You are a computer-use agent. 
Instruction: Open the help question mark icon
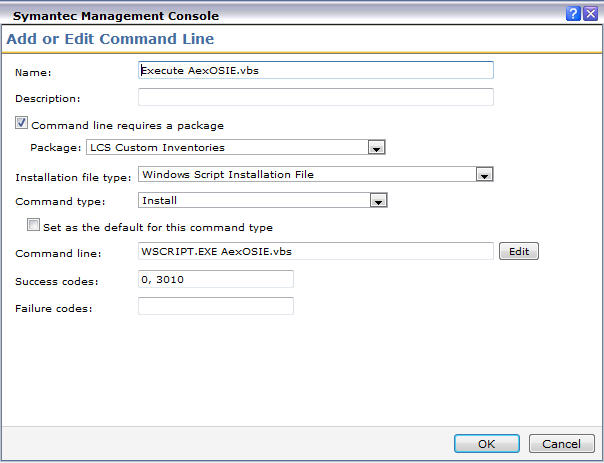click(573, 14)
